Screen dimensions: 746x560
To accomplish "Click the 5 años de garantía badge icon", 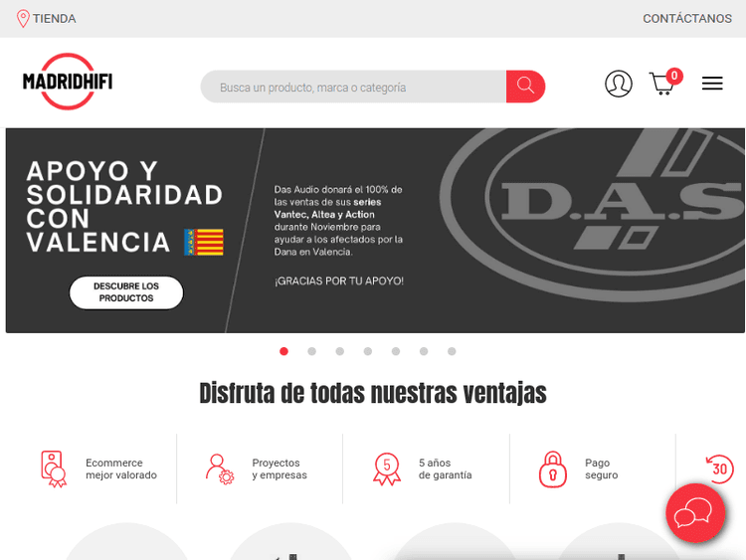I will pos(386,468).
